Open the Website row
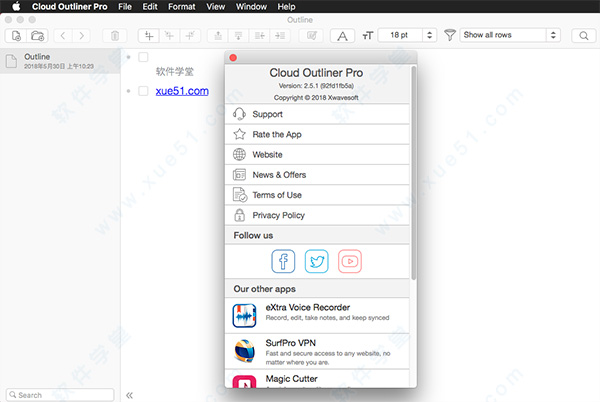This screenshot has width=600, height=402. (317, 155)
